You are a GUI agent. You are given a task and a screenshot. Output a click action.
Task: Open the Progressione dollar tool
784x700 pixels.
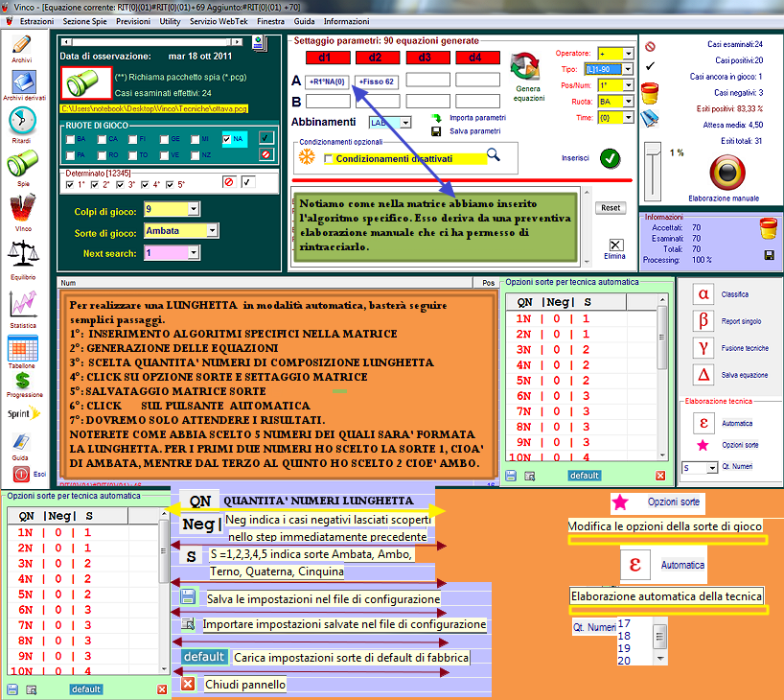click(x=22, y=382)
